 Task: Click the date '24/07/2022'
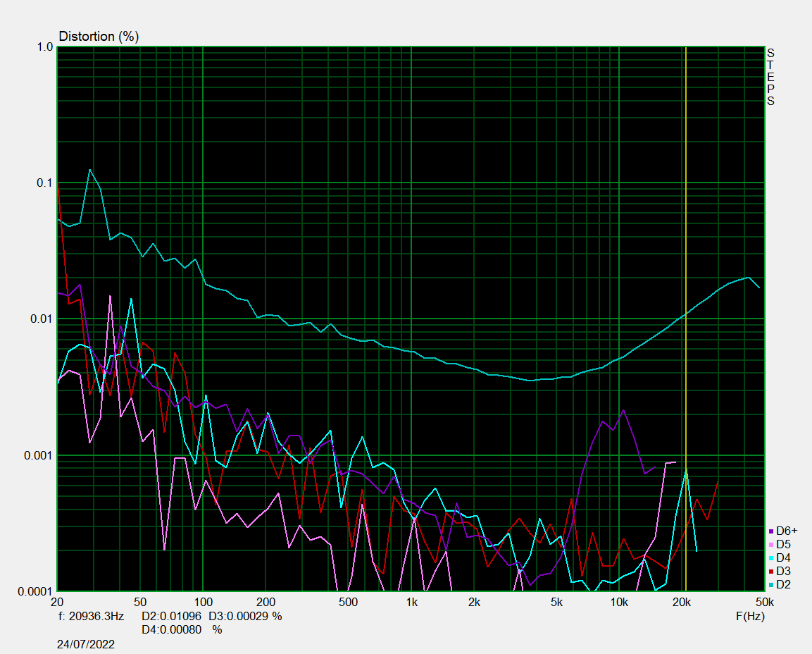[x=86, y=644]
